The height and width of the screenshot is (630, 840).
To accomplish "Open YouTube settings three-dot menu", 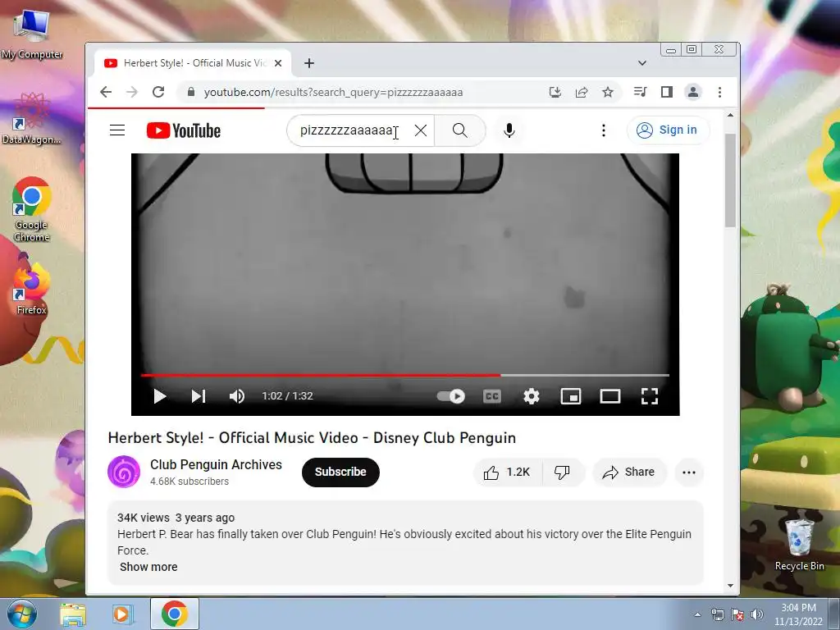I will 603,130.
